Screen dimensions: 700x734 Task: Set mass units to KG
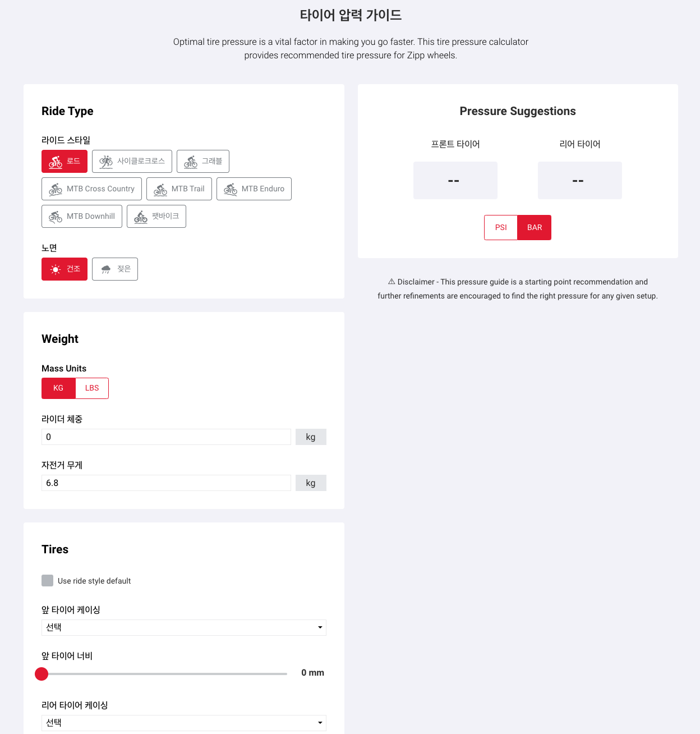point(58,388)
